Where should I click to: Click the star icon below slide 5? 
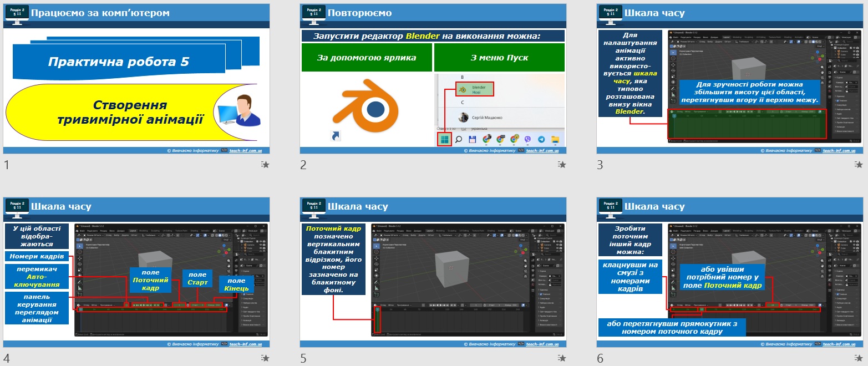tap(562, 359)
